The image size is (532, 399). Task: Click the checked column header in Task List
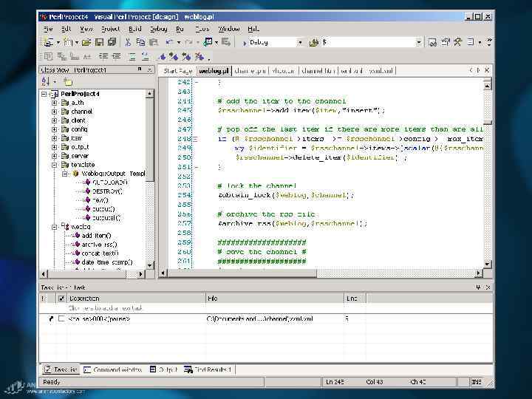tap(61, 299)
